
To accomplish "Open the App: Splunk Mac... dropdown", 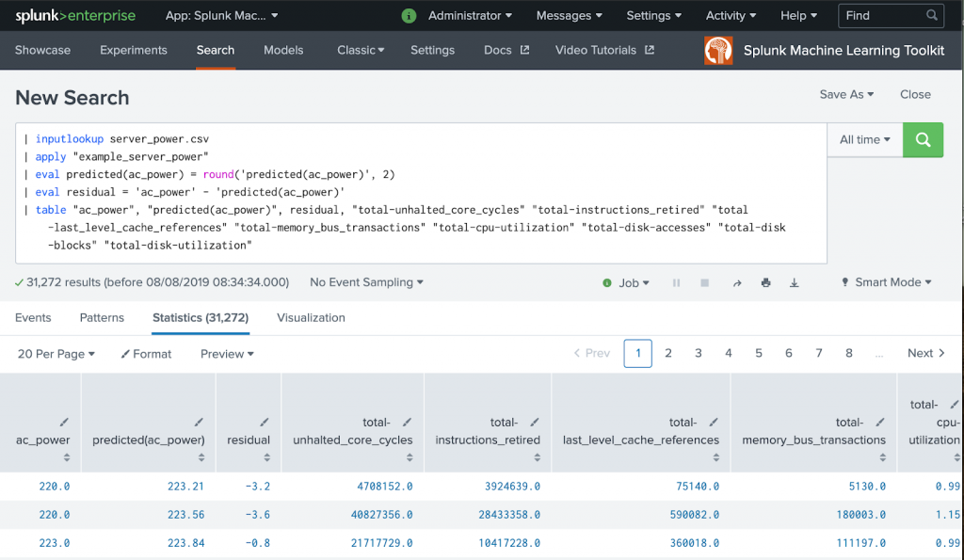I will [221, 16].
